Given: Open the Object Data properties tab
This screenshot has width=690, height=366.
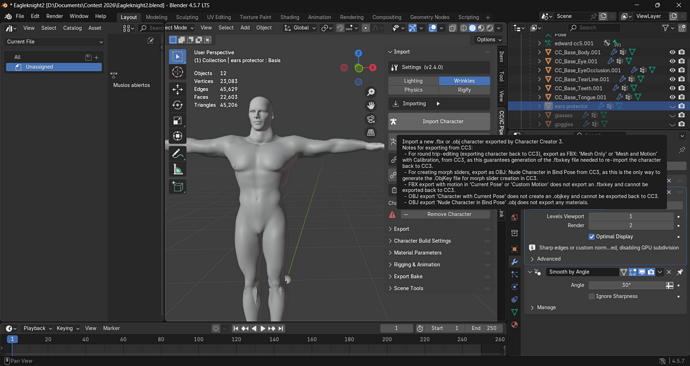Looking at the screenshot, I should click(x=514, y=312).
